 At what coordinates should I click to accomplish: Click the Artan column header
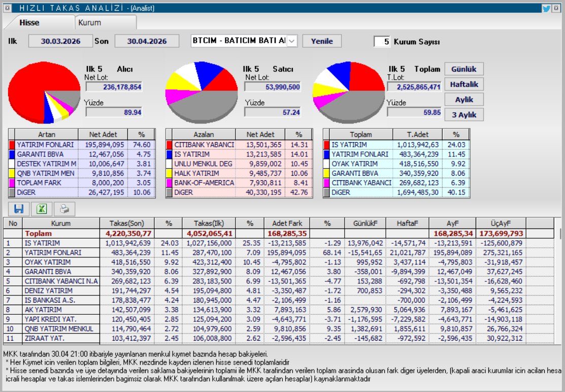point(47,135)
